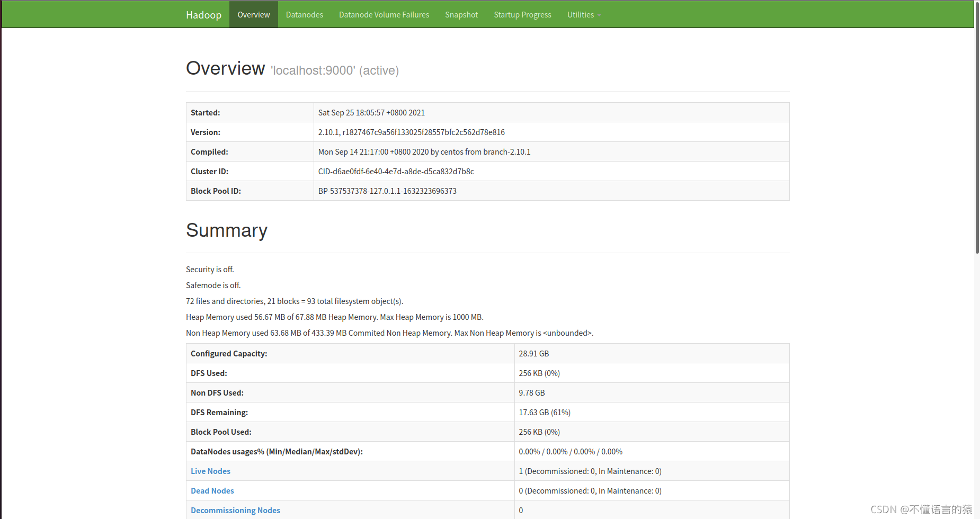Image resolution: width=980 pixels, height=519 pixels.
Task: Click the Overview 'localhost:9000' heading
Action: (x=292, y=69)
